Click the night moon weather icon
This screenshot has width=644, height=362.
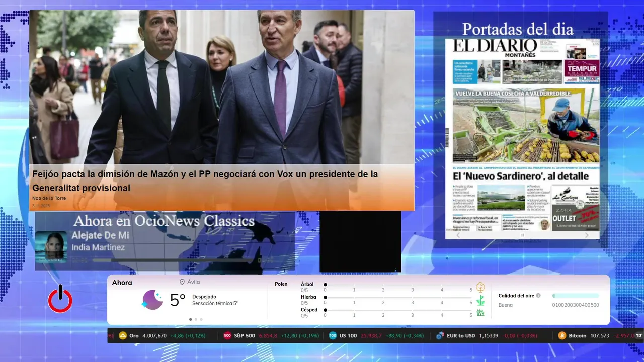(x=152, y=300)
